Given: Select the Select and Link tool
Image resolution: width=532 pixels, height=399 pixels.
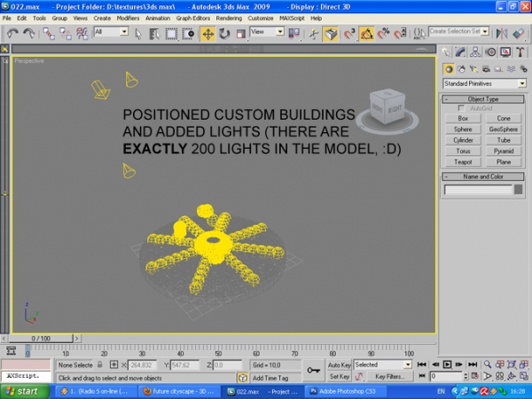Looking at the screenshot, I should click(x=49, y=34).
